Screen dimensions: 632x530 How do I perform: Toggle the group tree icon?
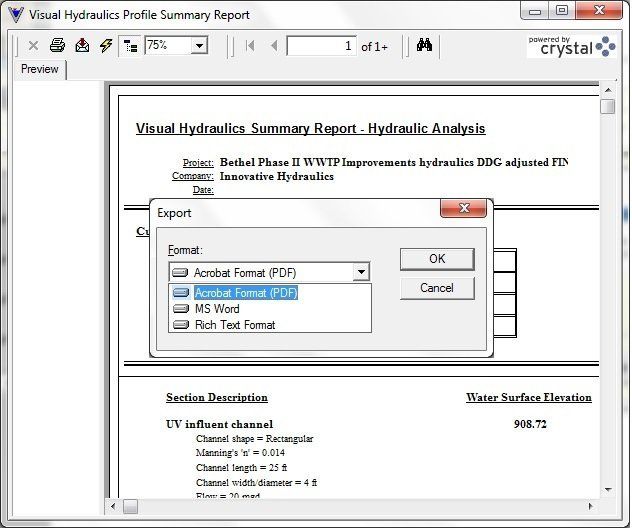(x=130, y=46)
